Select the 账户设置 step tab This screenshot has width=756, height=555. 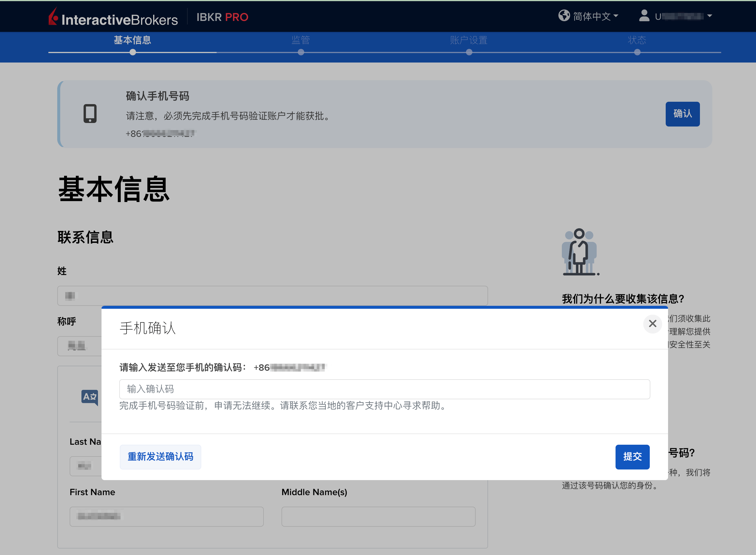click(469, 40)
